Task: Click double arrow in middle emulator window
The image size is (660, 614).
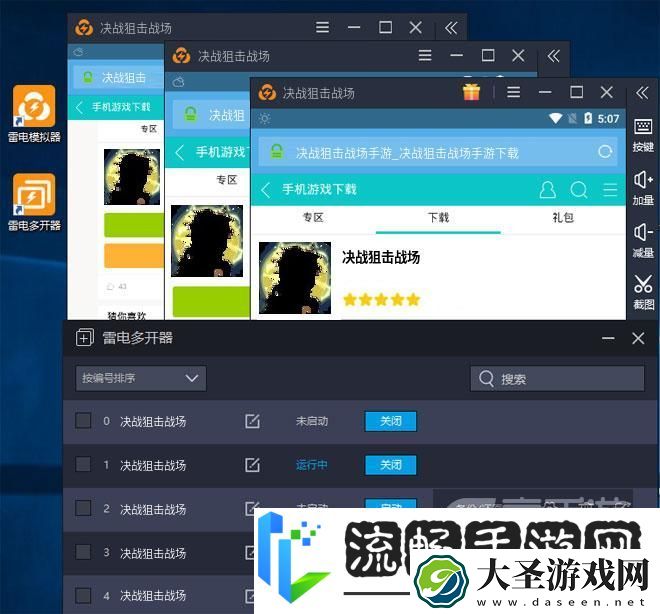Action: [x=554, y=56]
